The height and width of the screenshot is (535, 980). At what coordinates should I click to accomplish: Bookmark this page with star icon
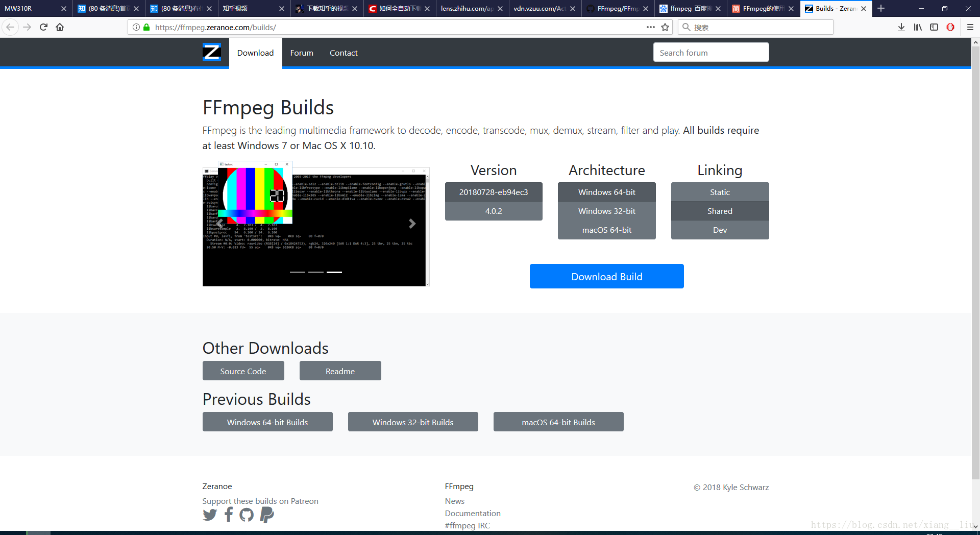(665, 27)
